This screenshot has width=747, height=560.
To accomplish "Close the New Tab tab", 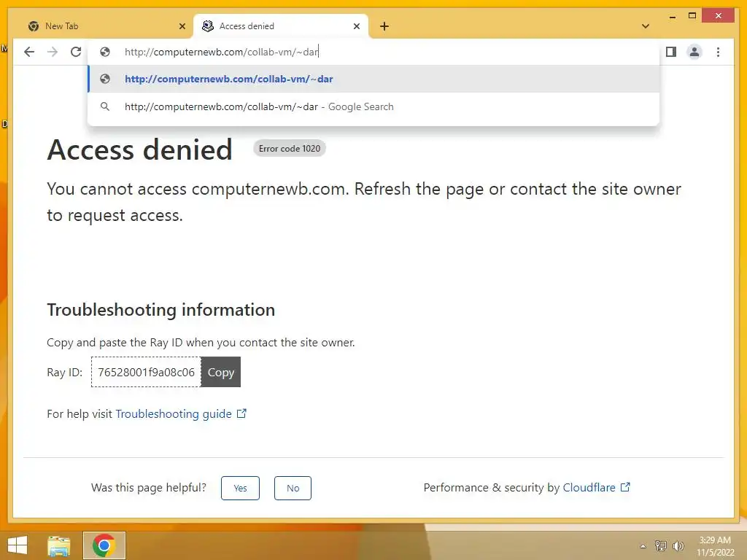I will (x=182, y=26).
